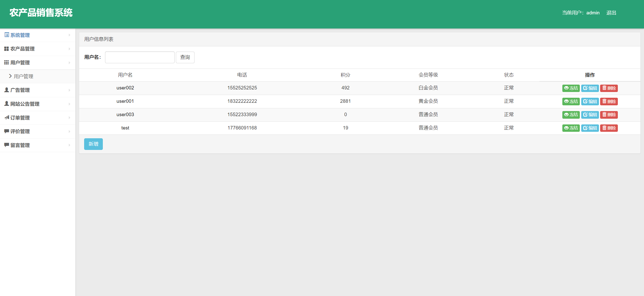Viewport: 644px width, 296px height.
Task: Toggle freeze status for the test user
Action: pos(571,128)
